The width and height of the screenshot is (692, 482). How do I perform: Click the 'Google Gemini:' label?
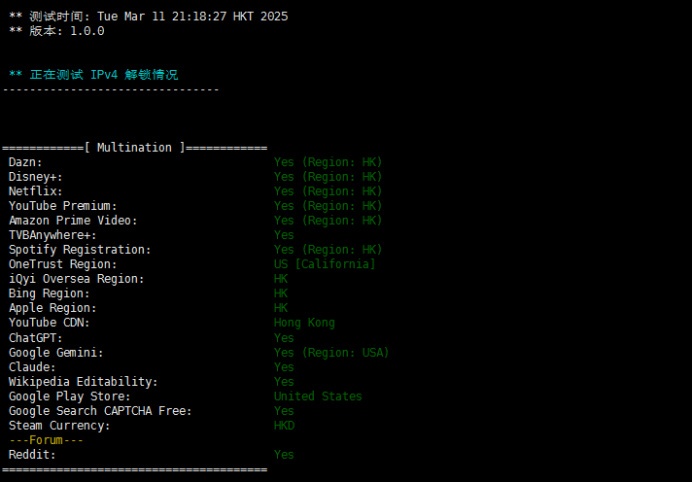tap(56, 352)
